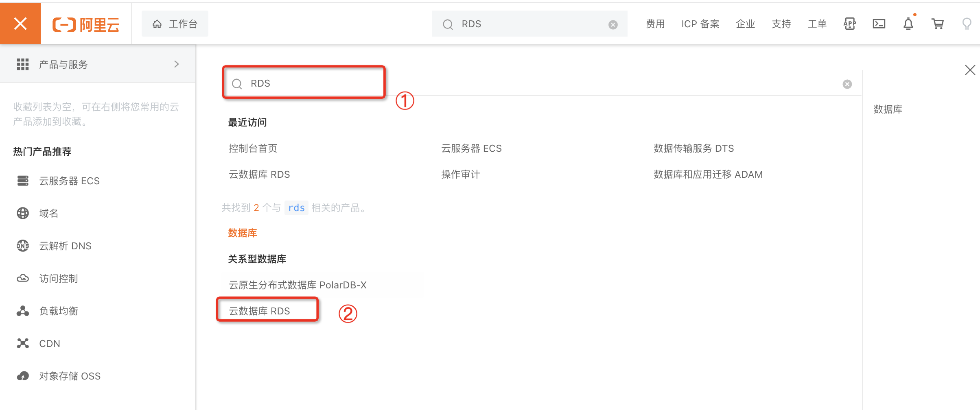Viewport: 980px width, 410px height.
Task: Open 控制台首页 in recent visits
Action: [253, 148]
